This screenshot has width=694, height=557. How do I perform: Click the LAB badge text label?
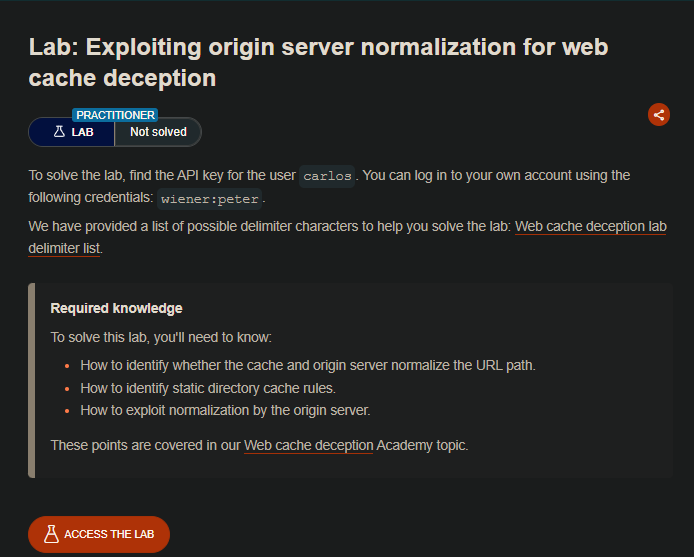click(x=84, y=131)
